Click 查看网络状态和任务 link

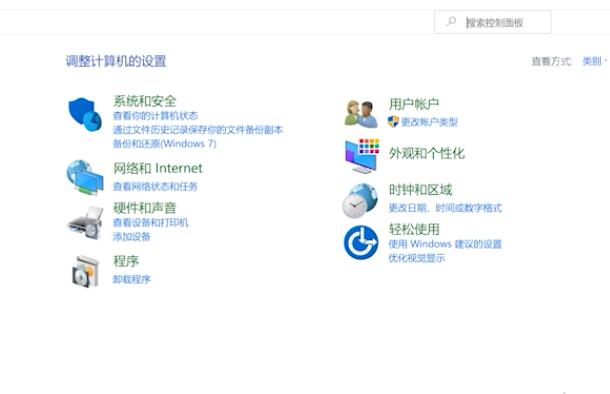coord(155,186)
